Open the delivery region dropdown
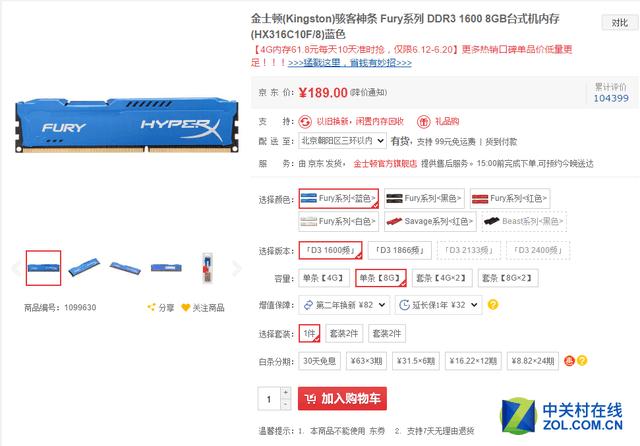This screenshot has width=640, height=446. click(342, 141)
